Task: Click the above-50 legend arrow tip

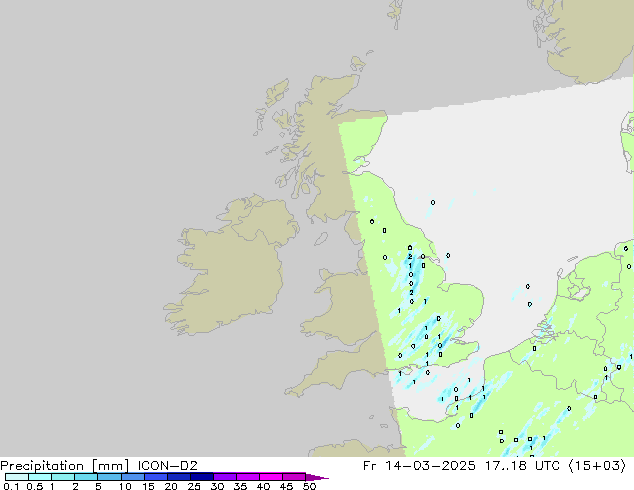Action: [317, 477]
